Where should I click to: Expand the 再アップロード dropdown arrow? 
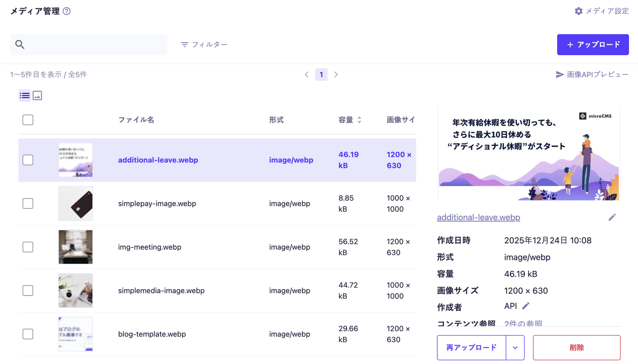[515, 348]
